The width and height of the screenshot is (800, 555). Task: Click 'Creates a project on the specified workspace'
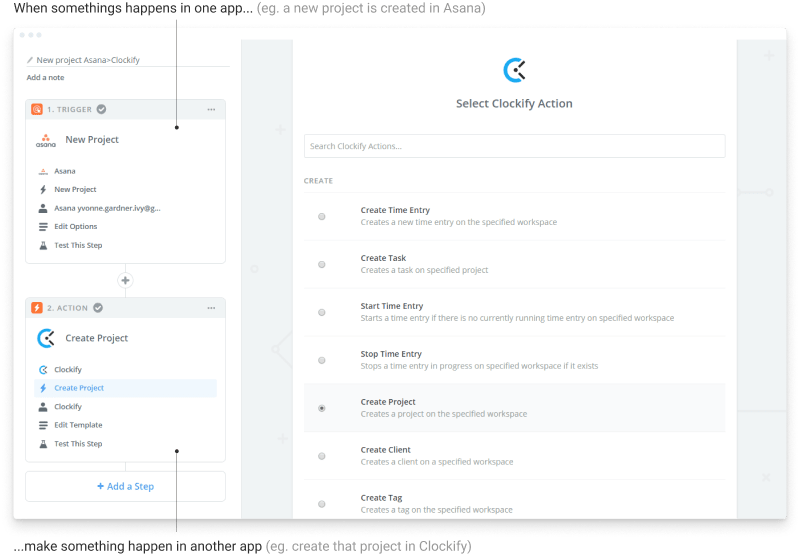[x=444, y=414]
